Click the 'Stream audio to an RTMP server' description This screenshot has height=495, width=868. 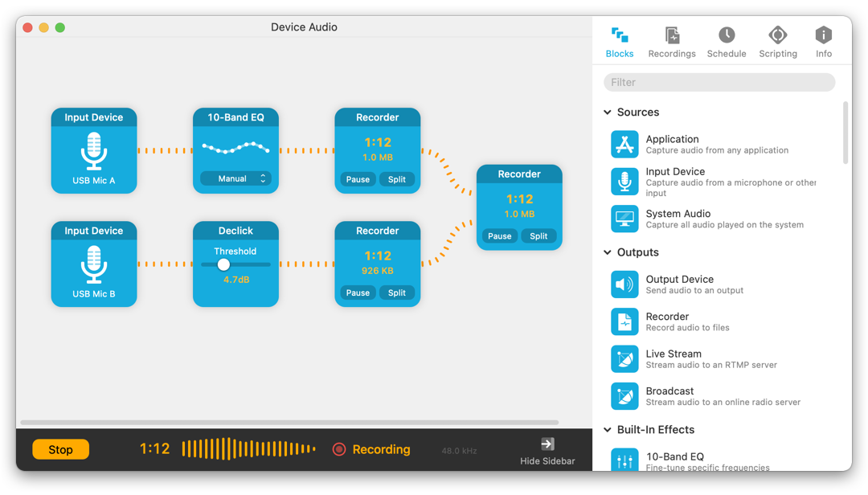[x=711, y=365]
